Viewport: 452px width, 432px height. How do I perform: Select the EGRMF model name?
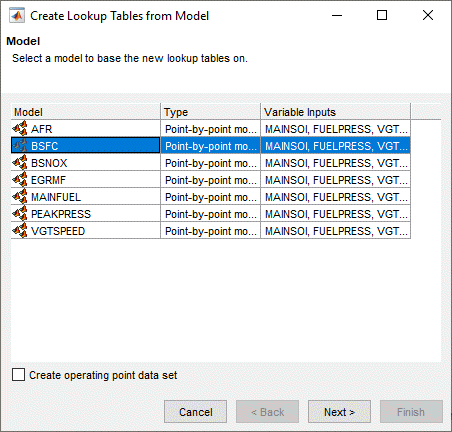pyautogui.click(x=48, y=180)
